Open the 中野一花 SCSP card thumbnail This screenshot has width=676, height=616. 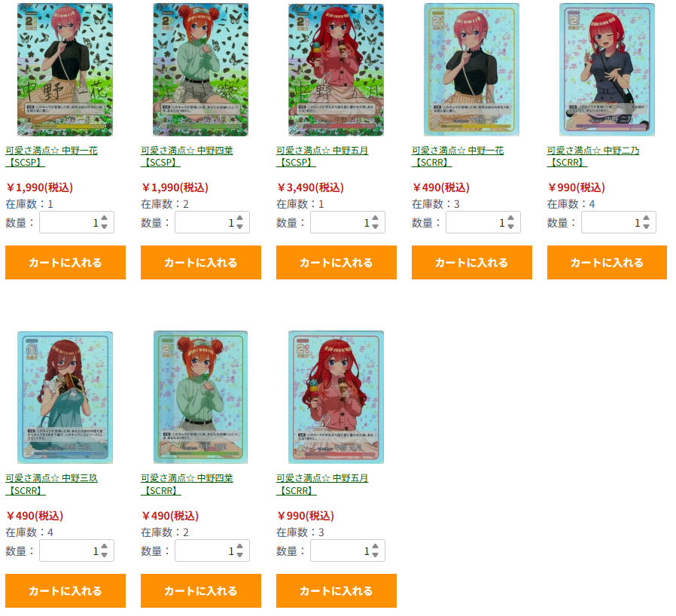(65, 70)
